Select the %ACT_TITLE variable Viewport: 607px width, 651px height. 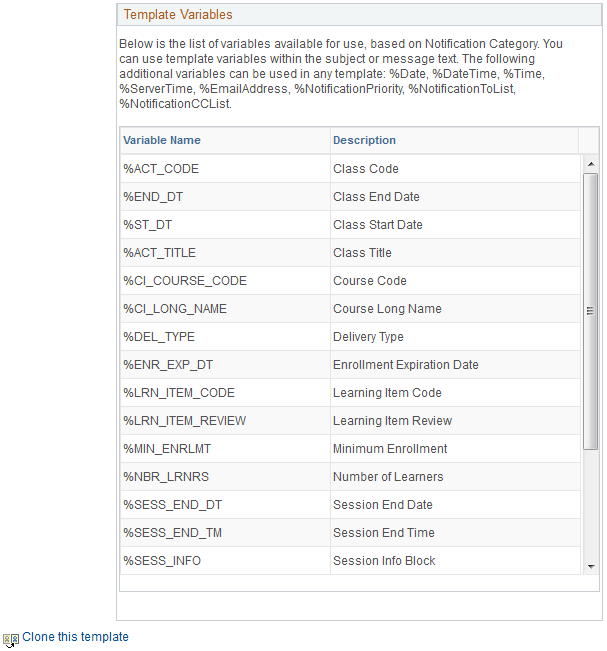(159, 253)
